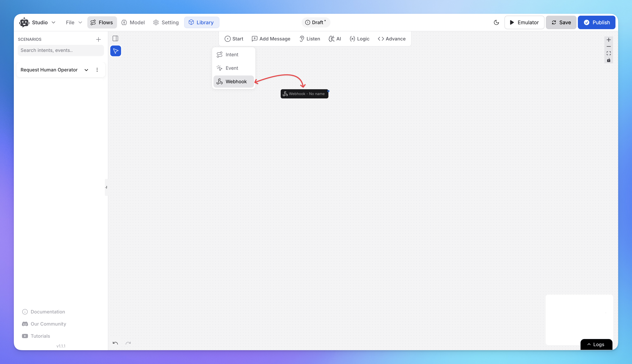
Task: Fit the canvas view to screen
Action: [x=609, y=53]
